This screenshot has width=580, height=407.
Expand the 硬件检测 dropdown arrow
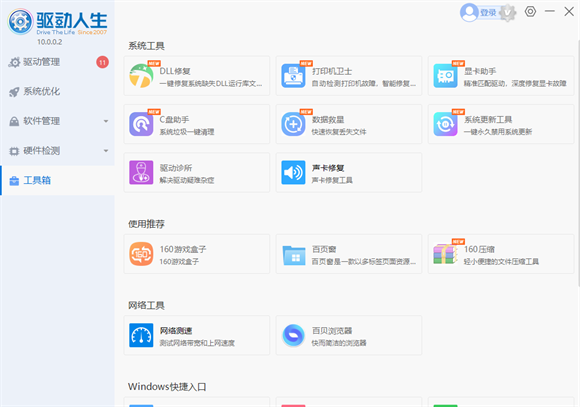coord(106,151)
